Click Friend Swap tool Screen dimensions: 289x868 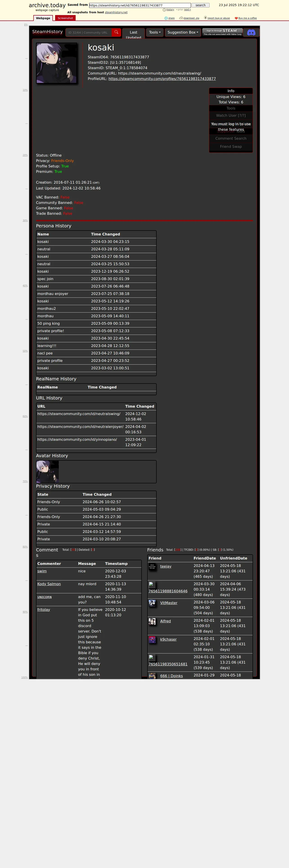pyautogui.click(x=231, y=146)
